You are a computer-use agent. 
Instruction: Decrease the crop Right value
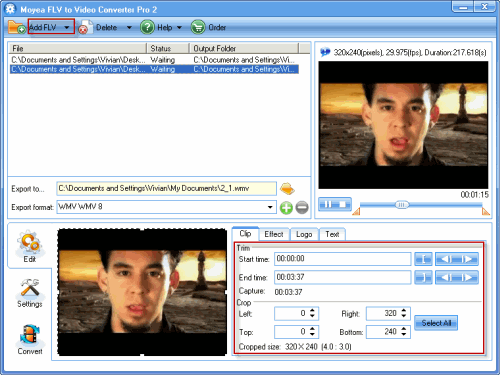[x=404, y=316]
